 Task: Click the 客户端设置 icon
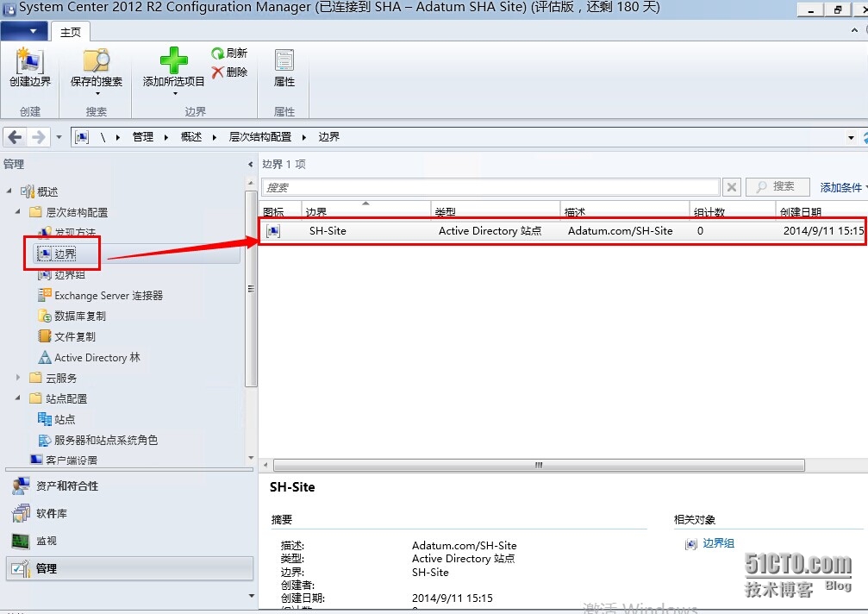36,460
